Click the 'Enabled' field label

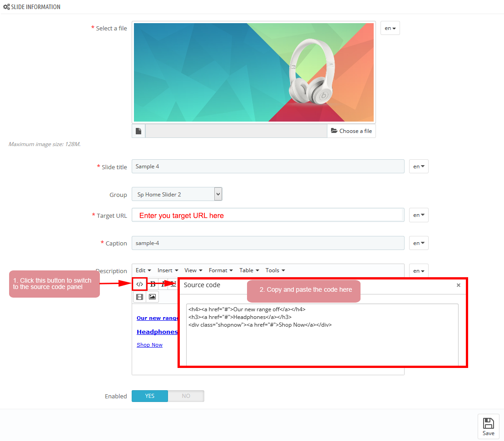[116, 397]
